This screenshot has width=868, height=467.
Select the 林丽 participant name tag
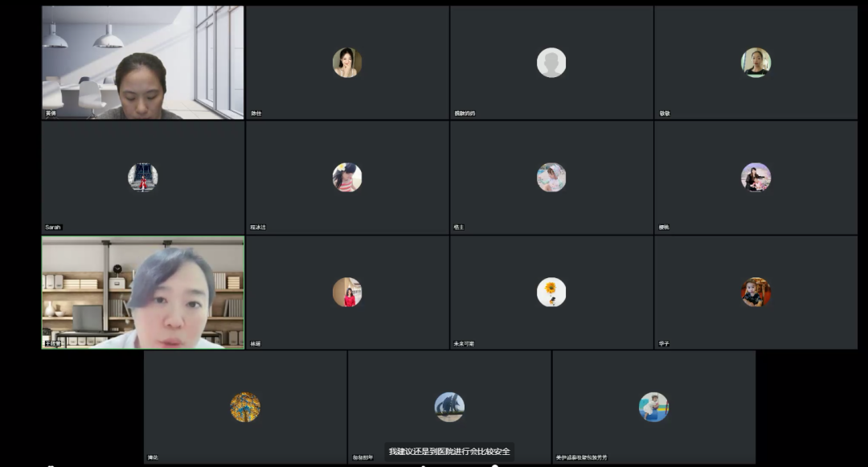pyautogui.click(x=256, y=343)
